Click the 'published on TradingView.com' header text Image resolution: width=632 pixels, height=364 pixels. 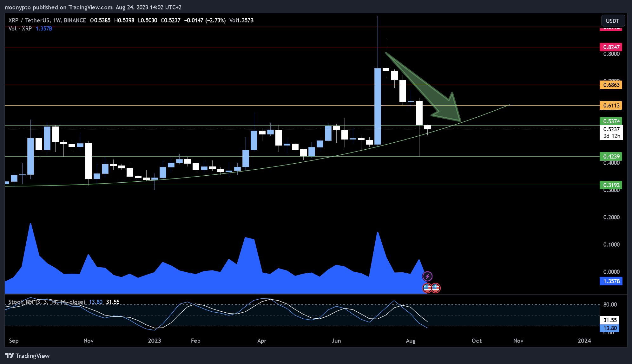pos(73,7)
